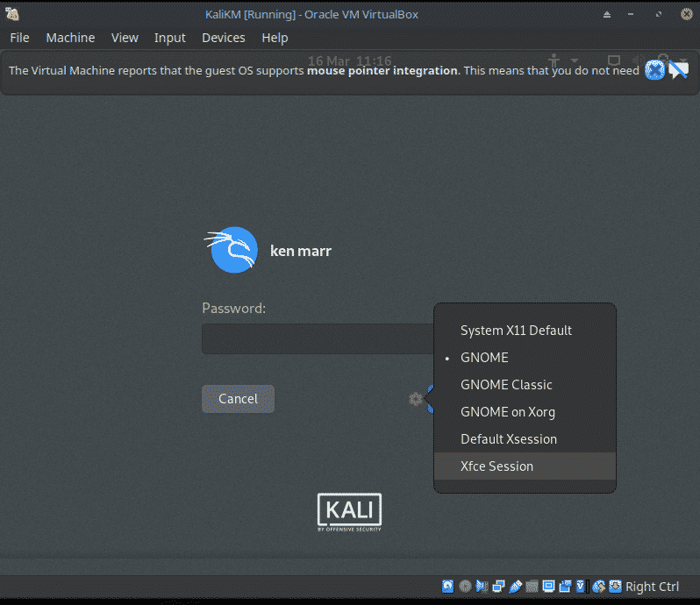
Task: Click the shared folders status icon
Action: coord(532,587)
